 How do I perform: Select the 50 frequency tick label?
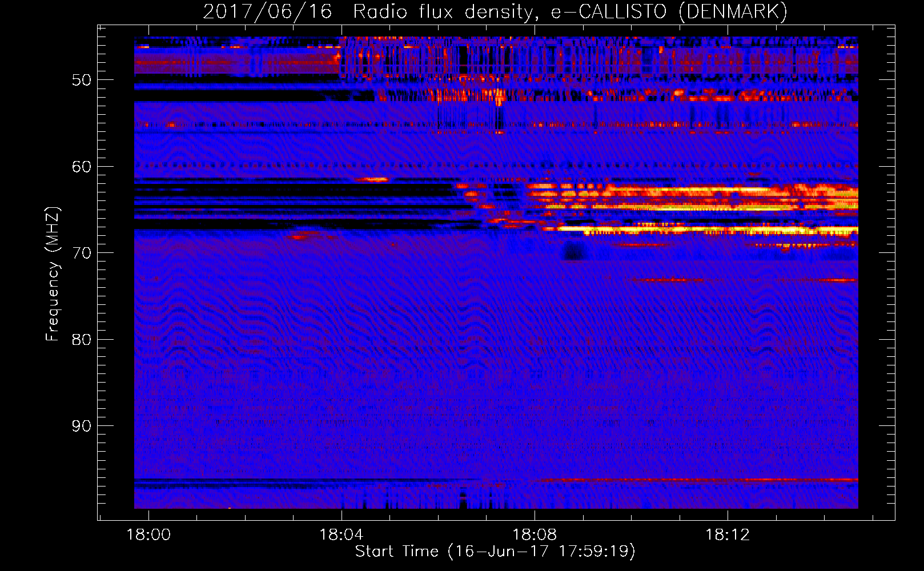tap(82, 80)
